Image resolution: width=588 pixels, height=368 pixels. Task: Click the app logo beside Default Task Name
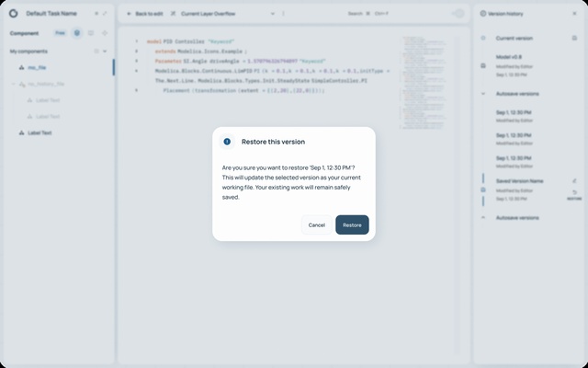14,14
